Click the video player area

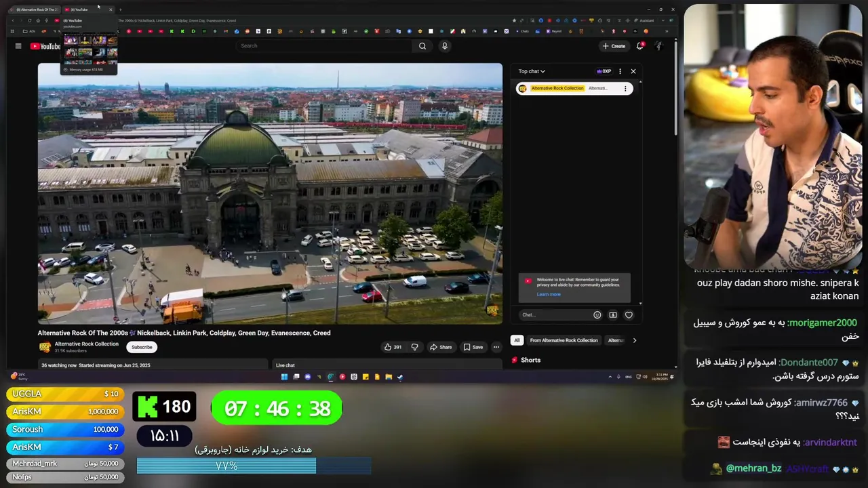point(270,194)
